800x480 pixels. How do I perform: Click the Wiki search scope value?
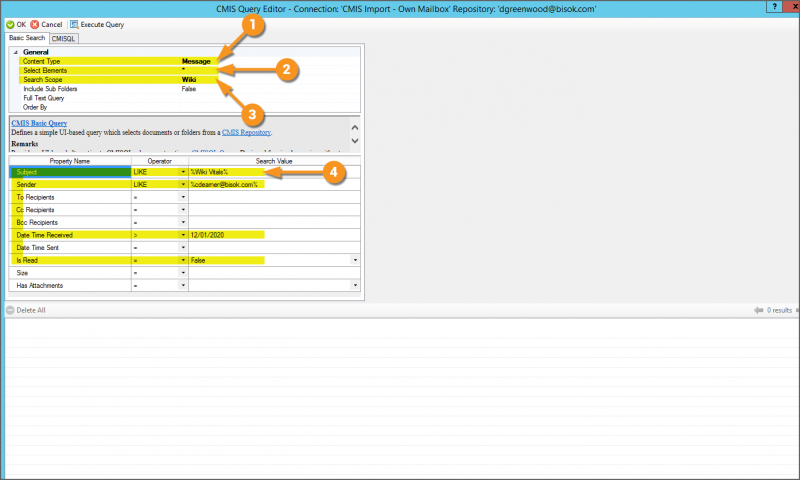189,80
